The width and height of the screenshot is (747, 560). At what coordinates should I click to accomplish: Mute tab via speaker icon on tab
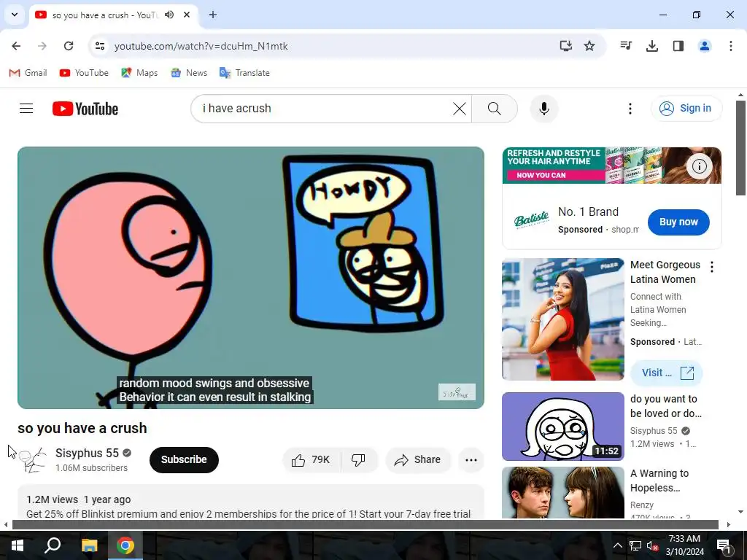[x=169, y=15]
